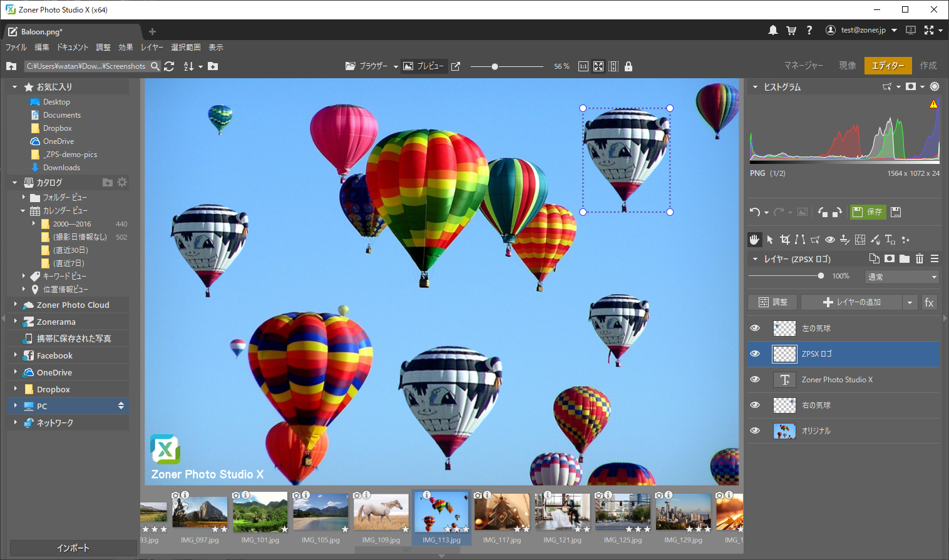Image resolution: width=949 pixels, height=560 pixels.
Task: Click the layer opacity slider handle
Action: (x=821, y=276)
